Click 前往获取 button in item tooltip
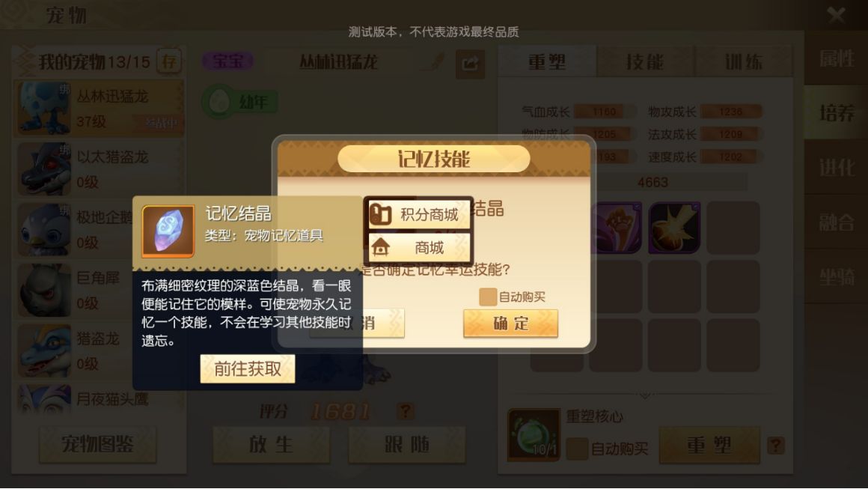Screen dimensions: 868x489 248,369
